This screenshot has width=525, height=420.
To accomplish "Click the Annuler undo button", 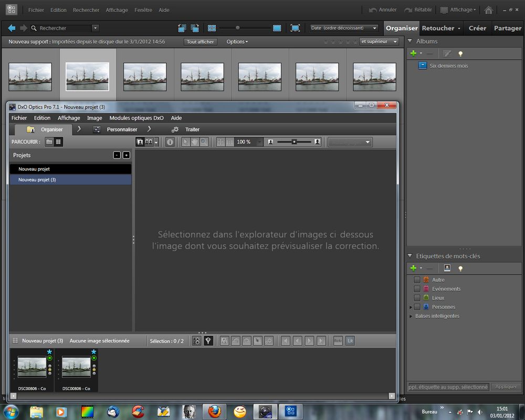I will tap(383, 10).
